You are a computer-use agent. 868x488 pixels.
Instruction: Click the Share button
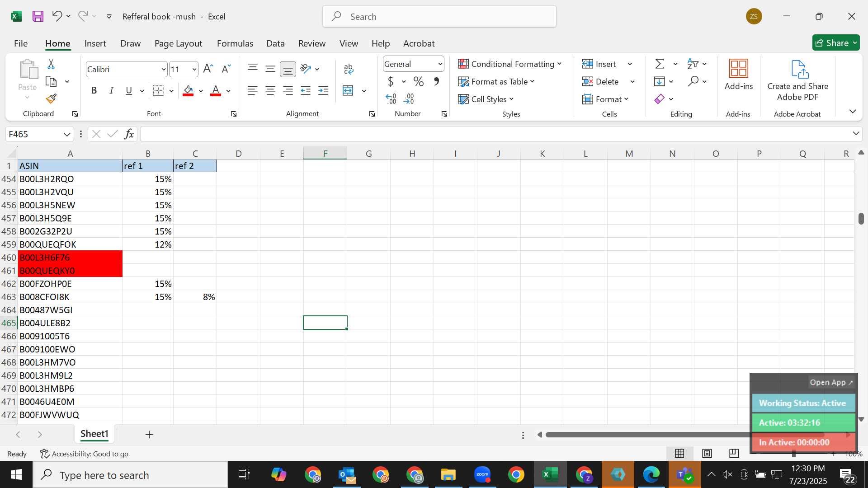click(836, 43)
